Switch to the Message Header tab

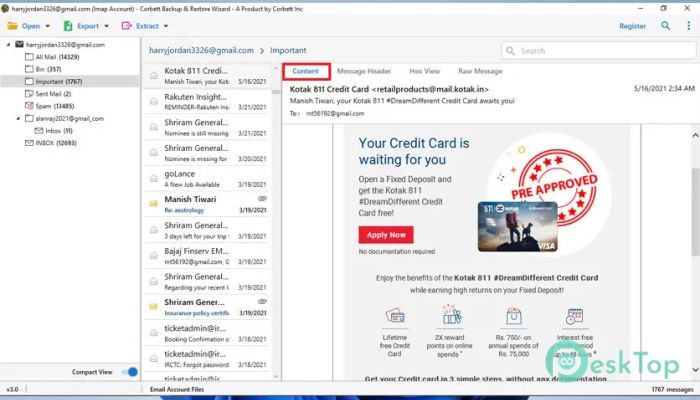pos(364,71)
